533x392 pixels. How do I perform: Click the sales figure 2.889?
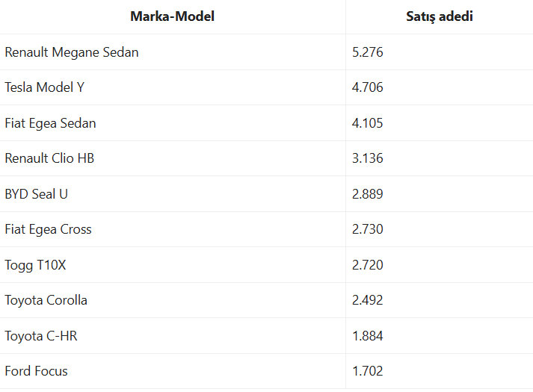[x=368, y=194]
